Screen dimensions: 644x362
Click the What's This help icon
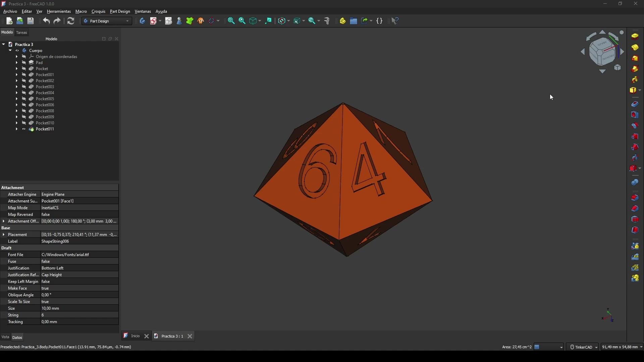click(x=395, y=21)
